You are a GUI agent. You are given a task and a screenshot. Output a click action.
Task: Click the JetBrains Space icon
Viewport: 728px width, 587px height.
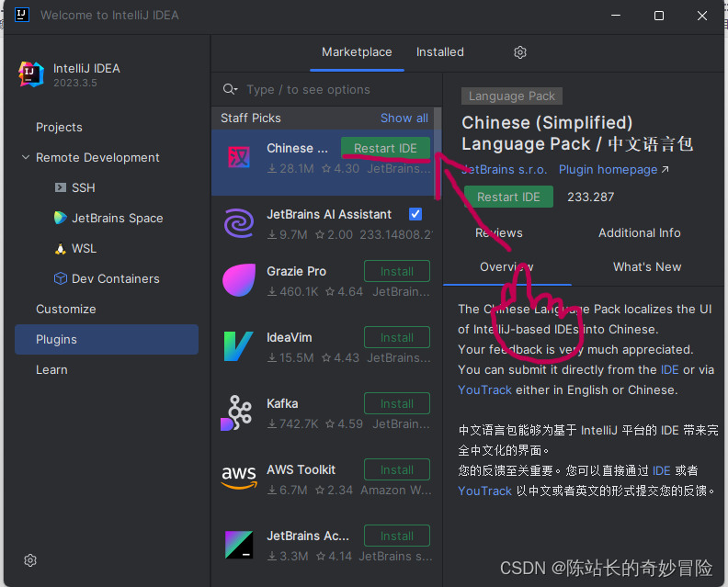click(x=61, y=218)
